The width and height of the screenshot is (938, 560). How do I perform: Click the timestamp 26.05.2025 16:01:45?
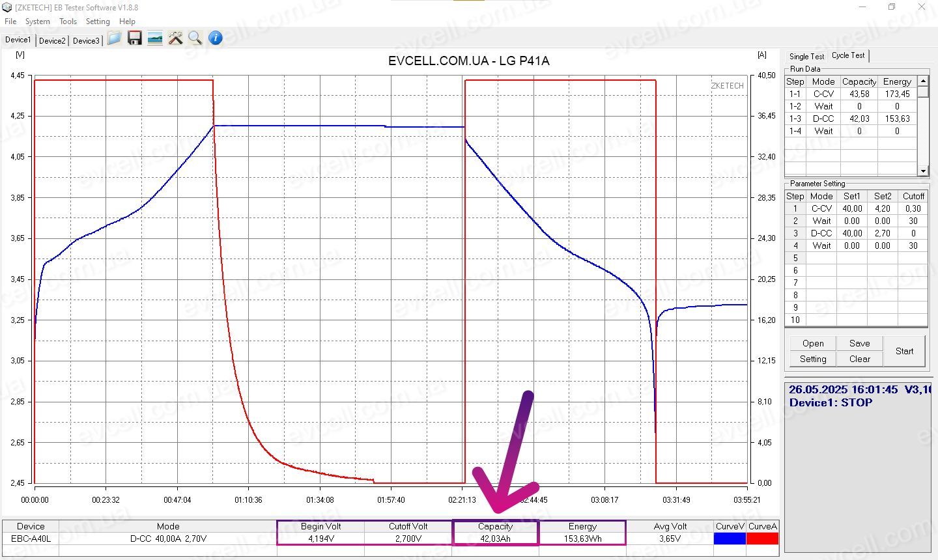844,389
